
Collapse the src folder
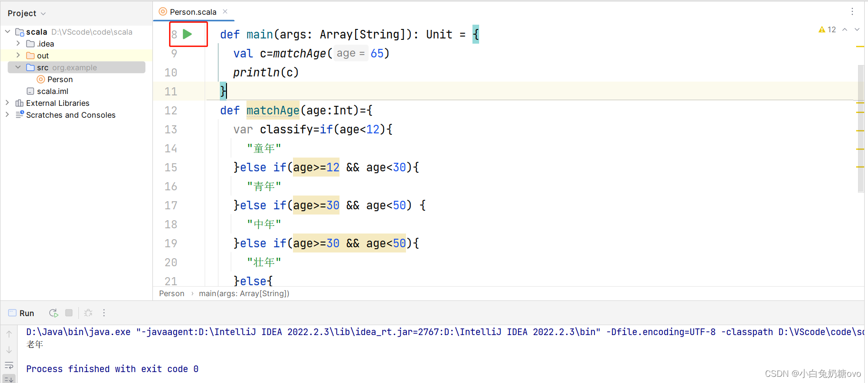coord(18,67)
